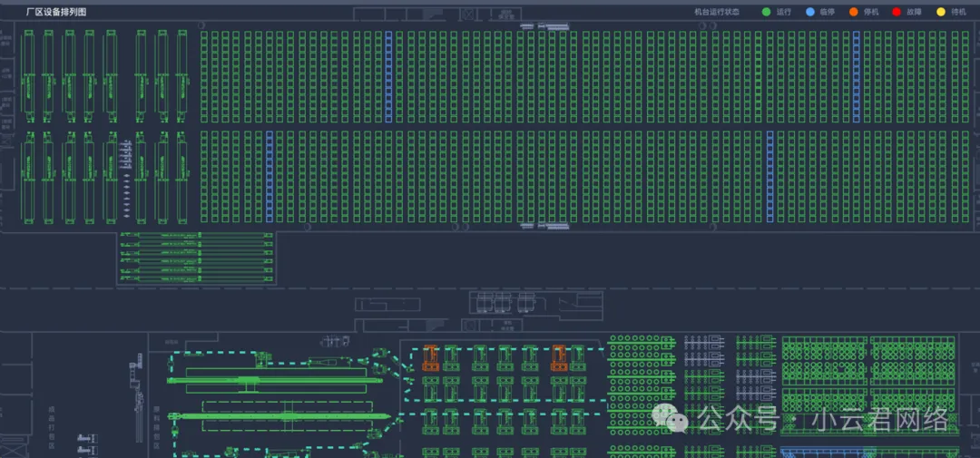The width and height of the screenshot is (980, 458).
Task: Select the leftmost orange stopped machine
Action: pos(431,358)
